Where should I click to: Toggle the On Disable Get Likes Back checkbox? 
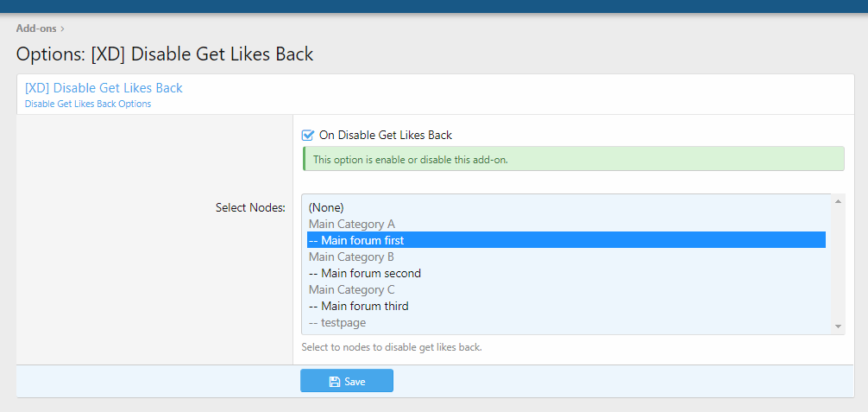click(307, 135)
